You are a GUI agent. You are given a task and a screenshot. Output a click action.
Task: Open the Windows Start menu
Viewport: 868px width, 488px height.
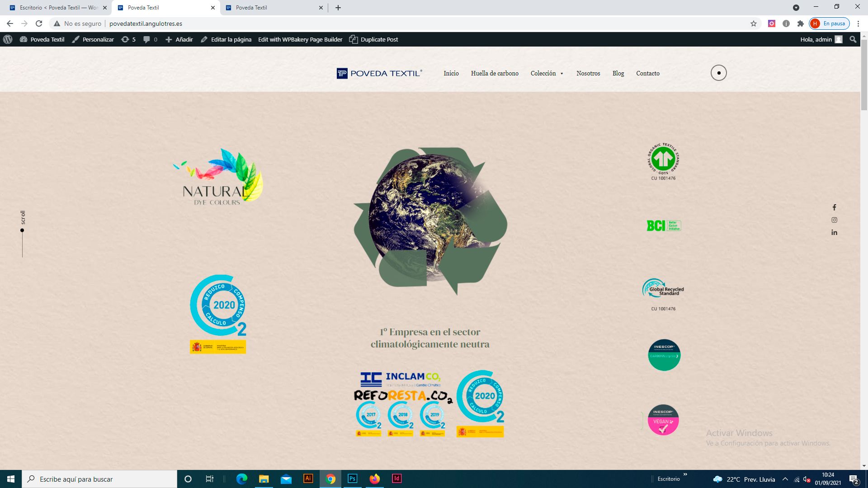click(x=11, y=479)
